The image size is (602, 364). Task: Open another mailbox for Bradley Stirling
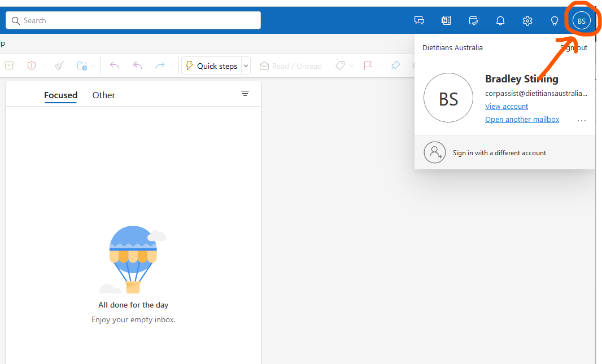pos(522,119)
